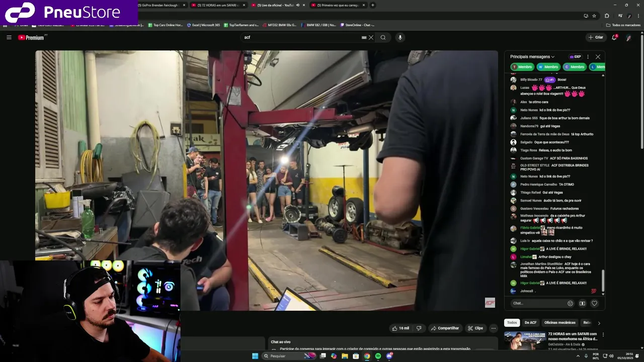Switch to the 72 HORAS em um SAFARI tab
Viewport: 644px width, 362px height.
[218, 5]
